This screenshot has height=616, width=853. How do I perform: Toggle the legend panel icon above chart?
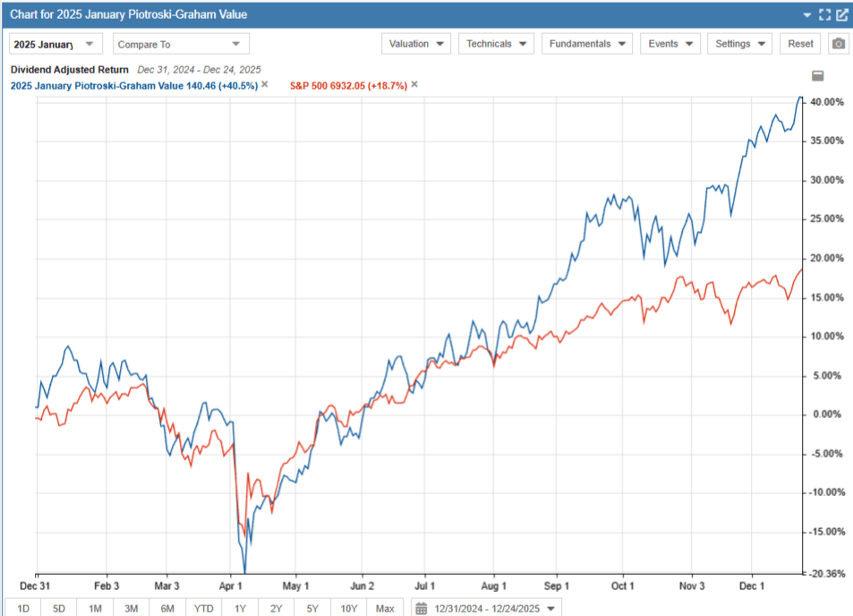click(817, 75)
